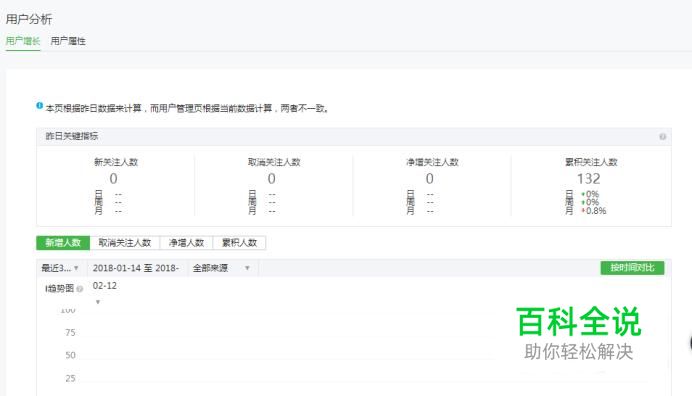Click the 取消关注人数 metric label
This screenshot has width=692, height=396.
click(274, 162)
